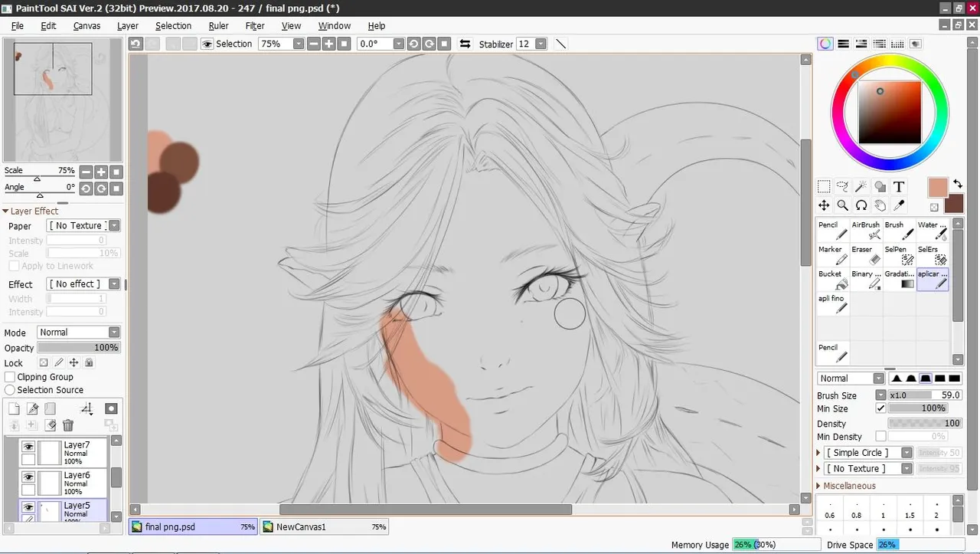Viewport: 980px width, 554px height.
Task: Choose the Hand pan tool
Action: [x=880, y=205]
